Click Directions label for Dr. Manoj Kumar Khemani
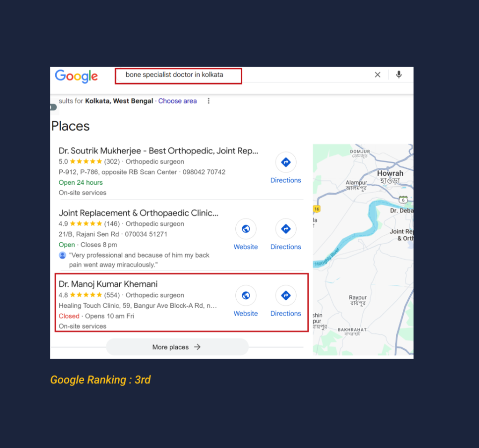The height and width of the screenshot is (448, 479). pos(286,313)
